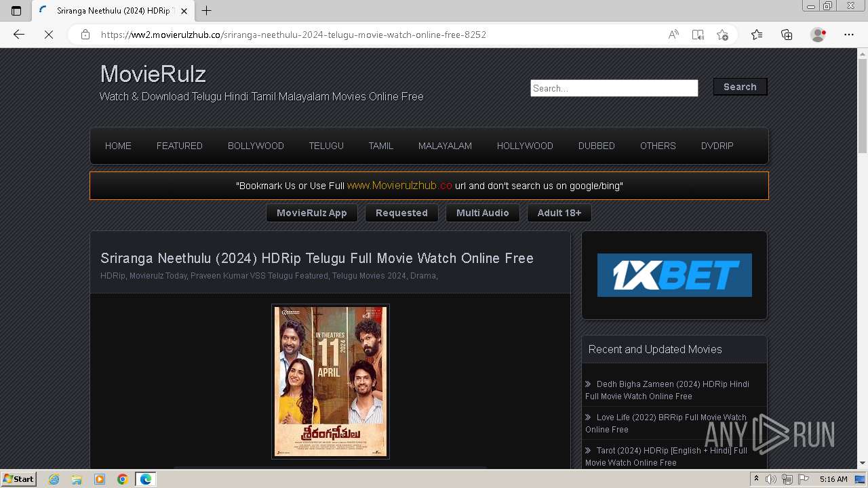
Task: Open Collections icon
Action: click(787, 35)
